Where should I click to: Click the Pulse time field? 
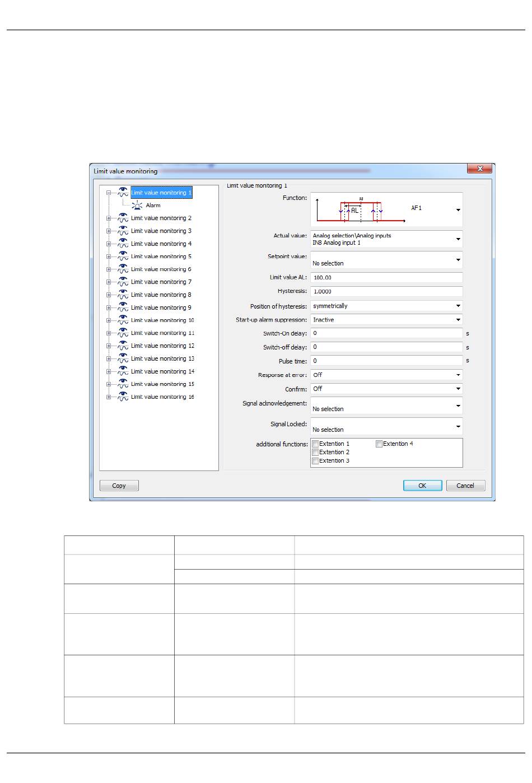click(x=386, y=361)
